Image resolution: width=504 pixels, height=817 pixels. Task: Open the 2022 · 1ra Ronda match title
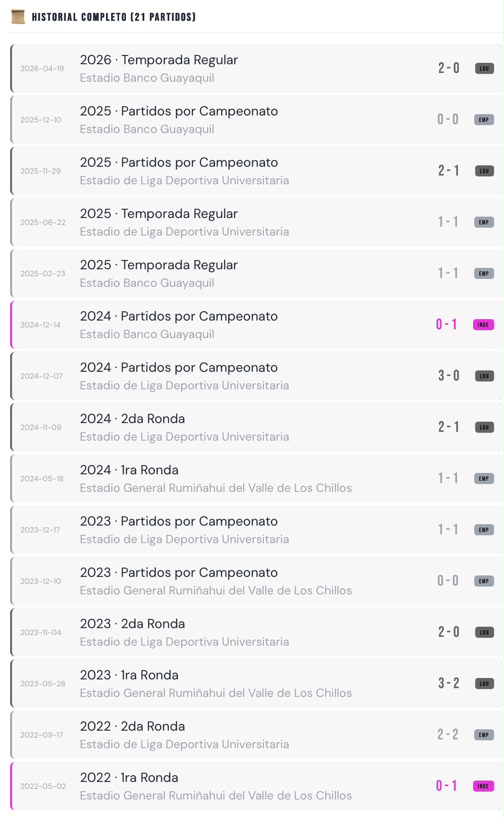(x=129, y=778)
